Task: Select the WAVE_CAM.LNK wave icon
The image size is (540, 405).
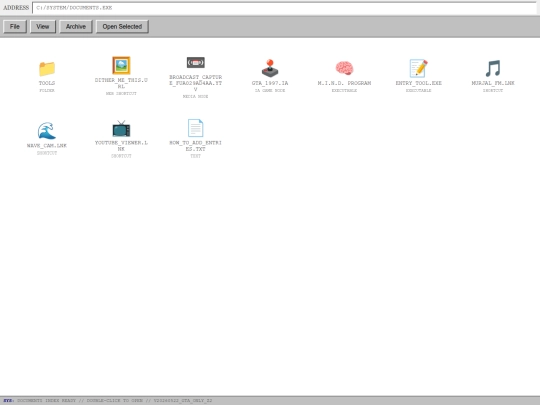Action: (x=47, y=131)
